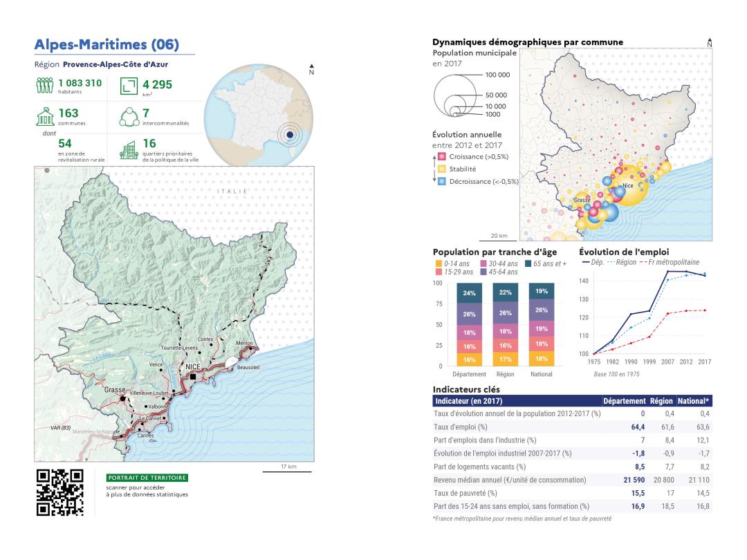This screenshot has width=747, height=560.
Task: Click the Stabilité yellow legend swatch
Action: click(x=441, y=169)
